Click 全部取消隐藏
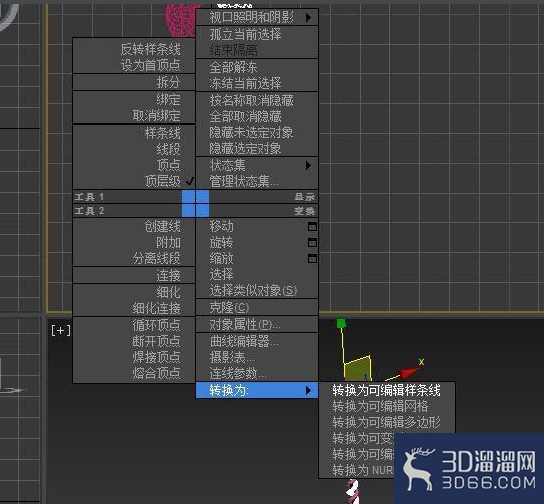The height and width of the screenshot is (504, 544). pos(257,116)
